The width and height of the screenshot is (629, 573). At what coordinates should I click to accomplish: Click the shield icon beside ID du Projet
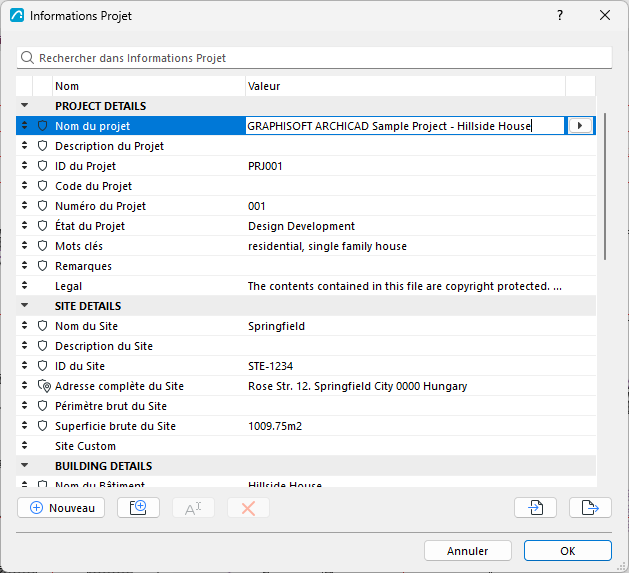[43, 166]
